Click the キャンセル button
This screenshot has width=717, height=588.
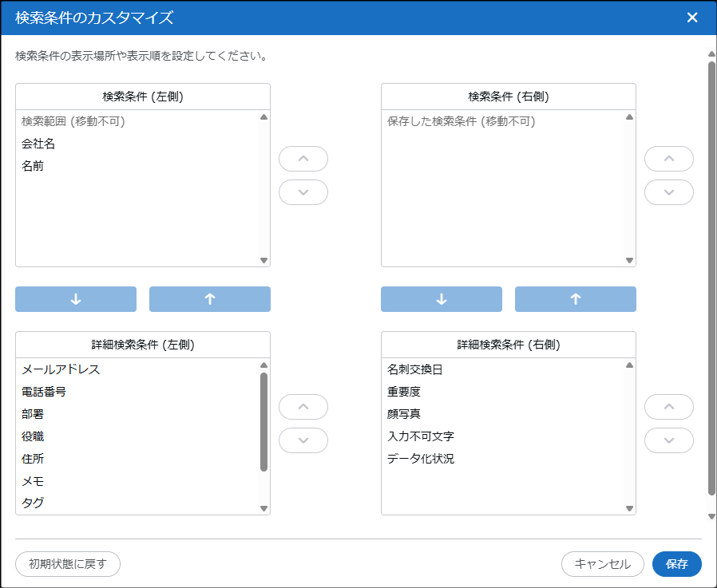pos(602,564)
